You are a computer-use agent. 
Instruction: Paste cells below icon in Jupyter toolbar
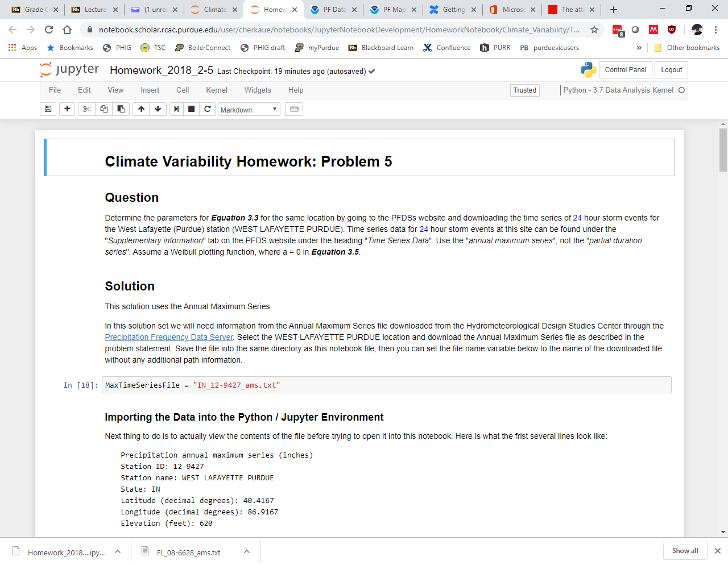click(121, 109)
